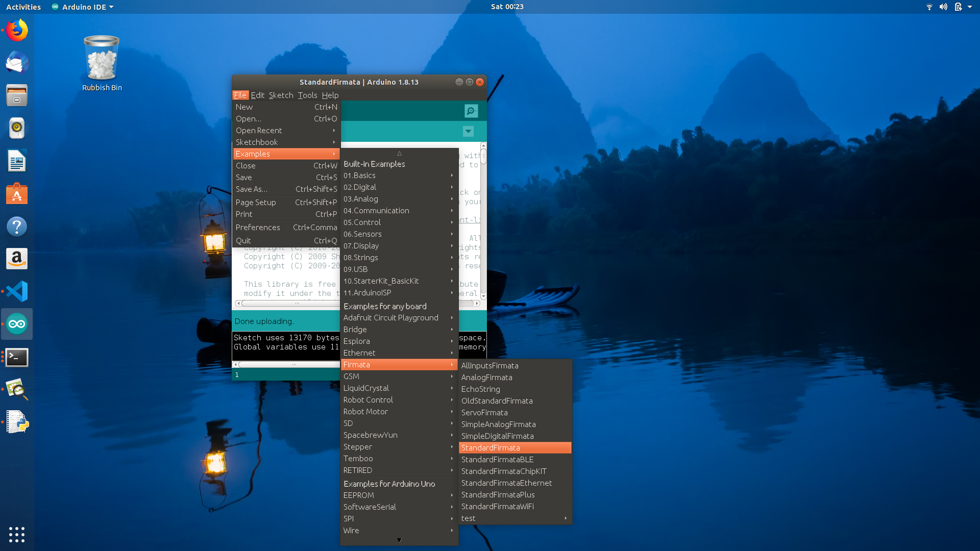Open the clock showing Sat 00:23
This screenshot has width=980, height=551.
(507, 7)
